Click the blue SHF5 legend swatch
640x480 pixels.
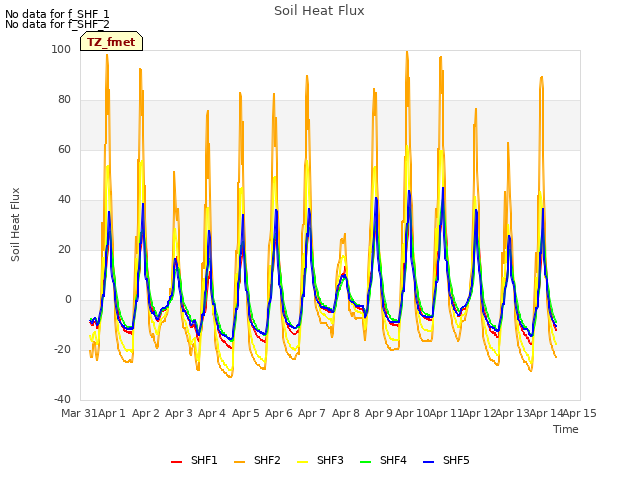point(429,462)
